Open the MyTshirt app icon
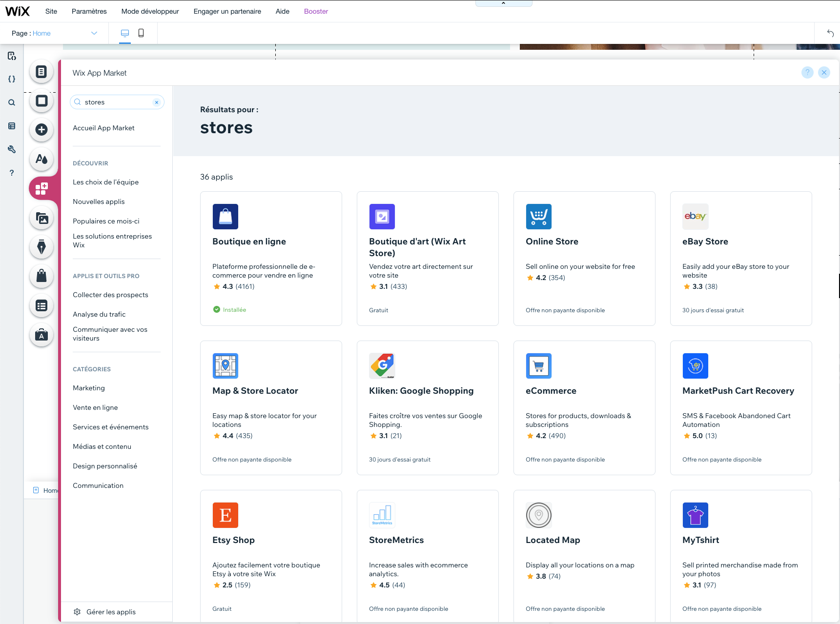This screenshot has height=624, width=840. (x=696, y=515)
